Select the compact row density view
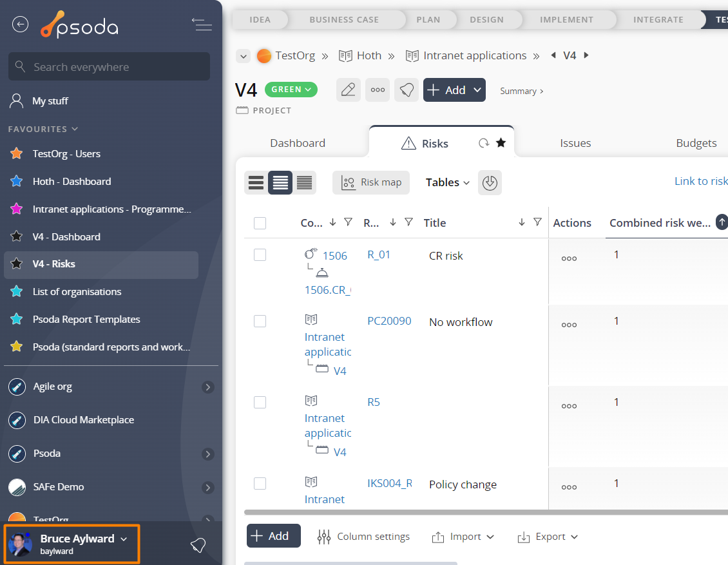The image size is (728, 565). [x=304, y=182]
